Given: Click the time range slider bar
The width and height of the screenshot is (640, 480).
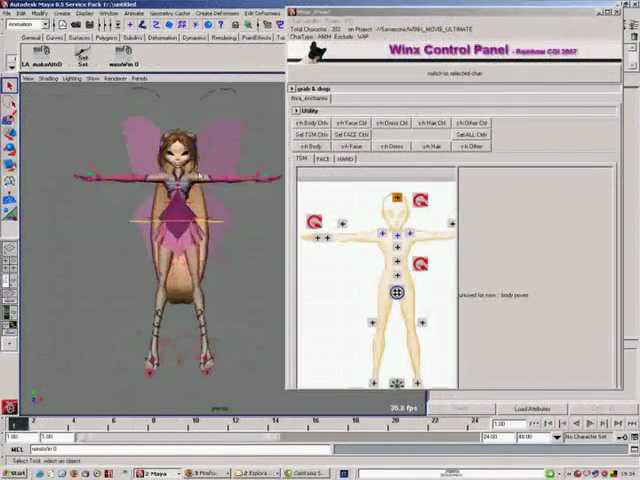Looking at the screenshot, I should point(178,437).
